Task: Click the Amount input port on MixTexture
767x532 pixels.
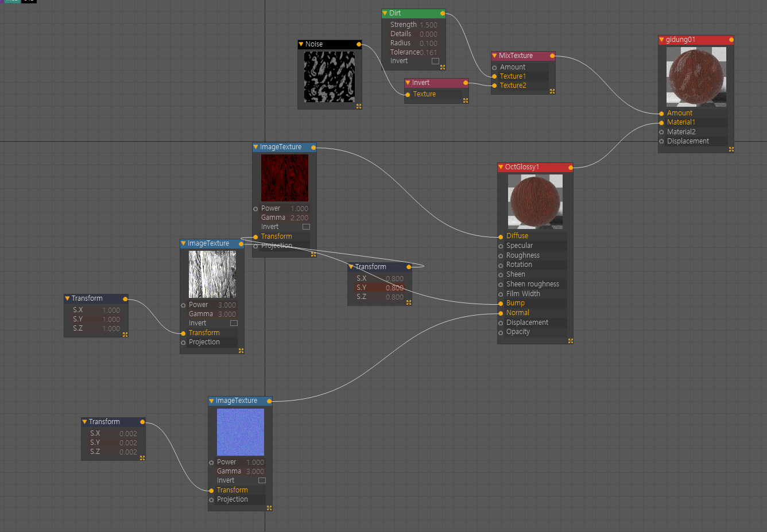Action: pos(494,68)
